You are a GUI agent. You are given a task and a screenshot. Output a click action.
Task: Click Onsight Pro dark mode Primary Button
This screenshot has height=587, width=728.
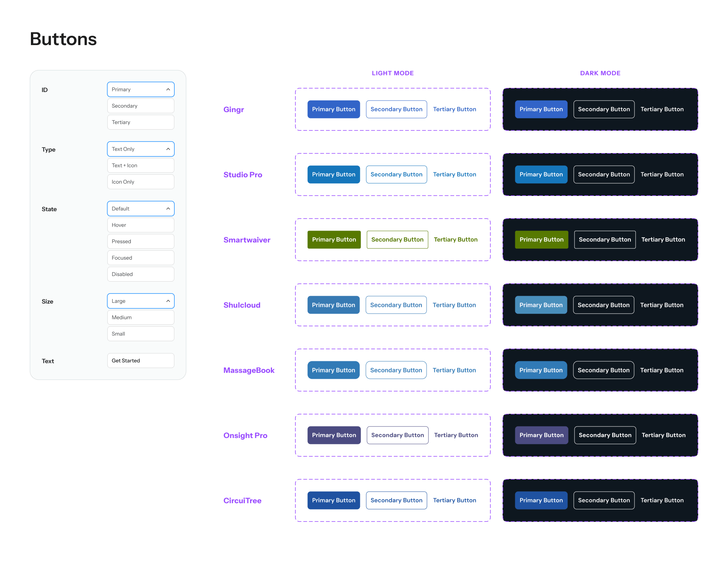tap(542, 435)
